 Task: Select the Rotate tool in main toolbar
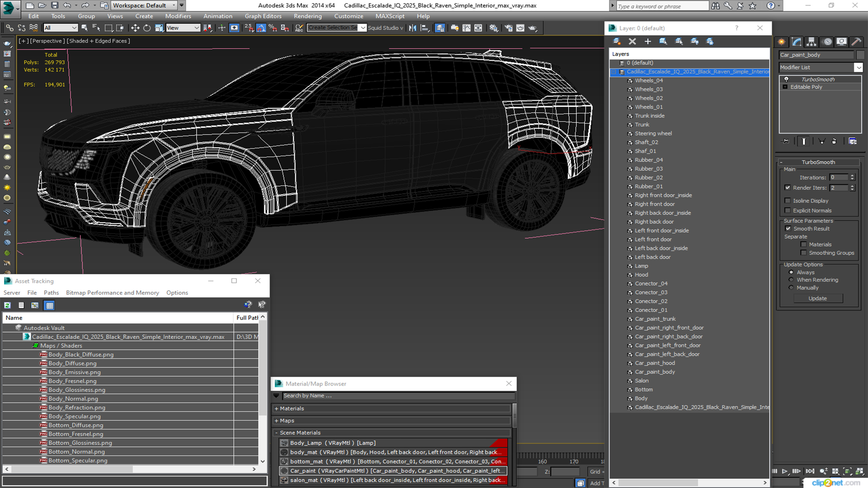point(147,28)
